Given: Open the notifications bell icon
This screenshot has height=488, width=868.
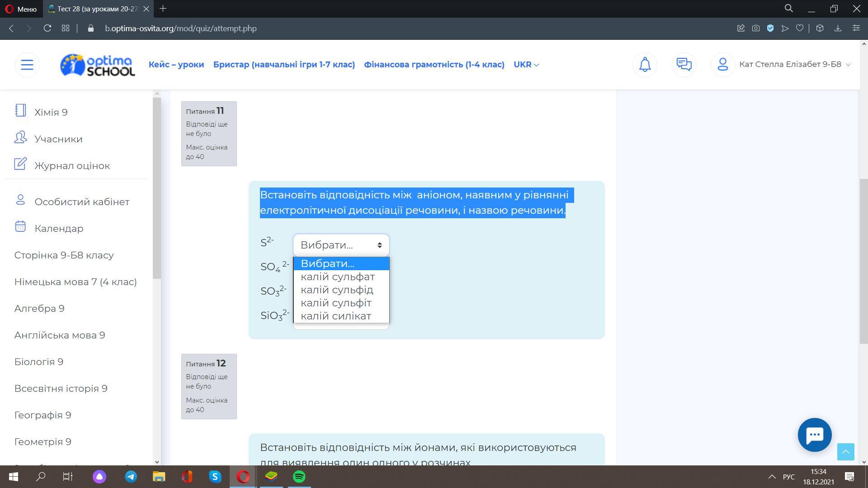Looking at the screenshot, I should point(645,65).
